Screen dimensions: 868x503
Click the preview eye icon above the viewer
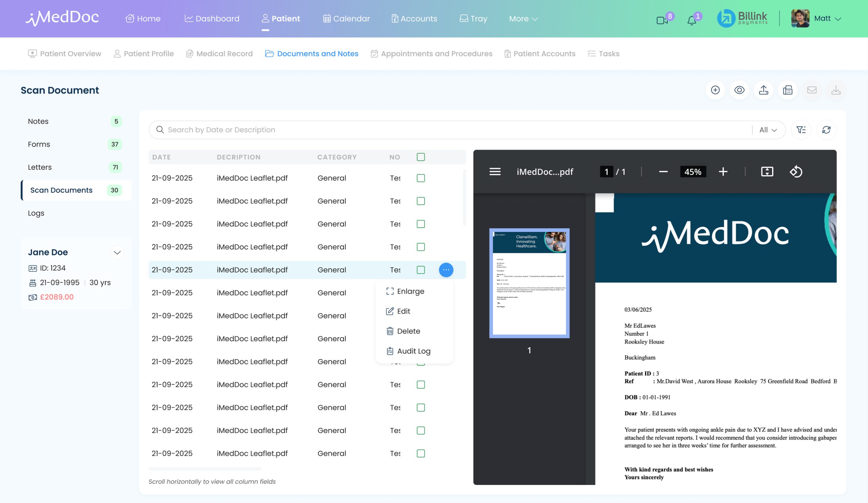pyautogui.click(x=739, y=90)
